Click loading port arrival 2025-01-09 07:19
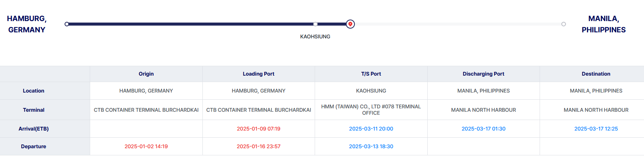Screen dimensions: 644x158 (x=259, y=129)
